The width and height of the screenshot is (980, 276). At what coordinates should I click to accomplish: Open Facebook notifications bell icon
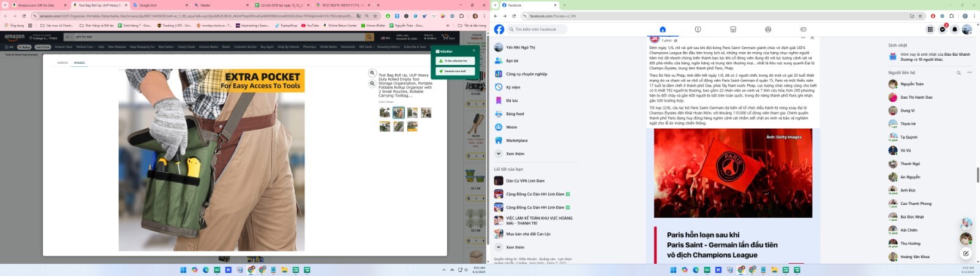pos(954,29)
